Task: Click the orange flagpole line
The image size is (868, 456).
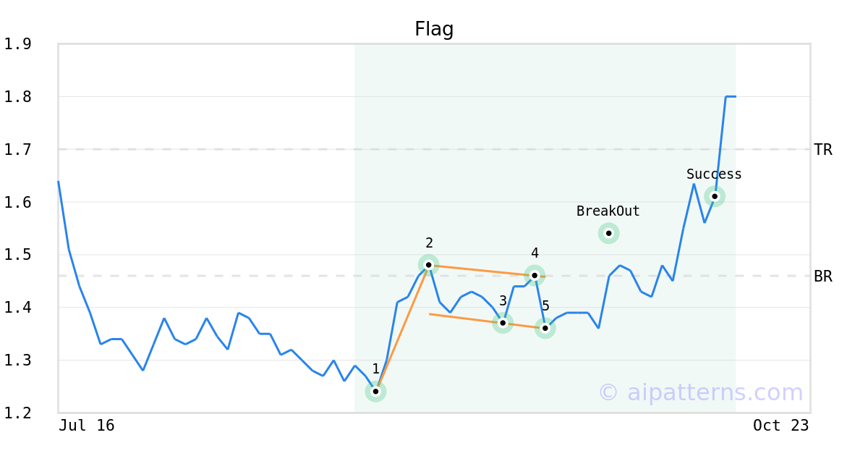Action: [402, 328]
